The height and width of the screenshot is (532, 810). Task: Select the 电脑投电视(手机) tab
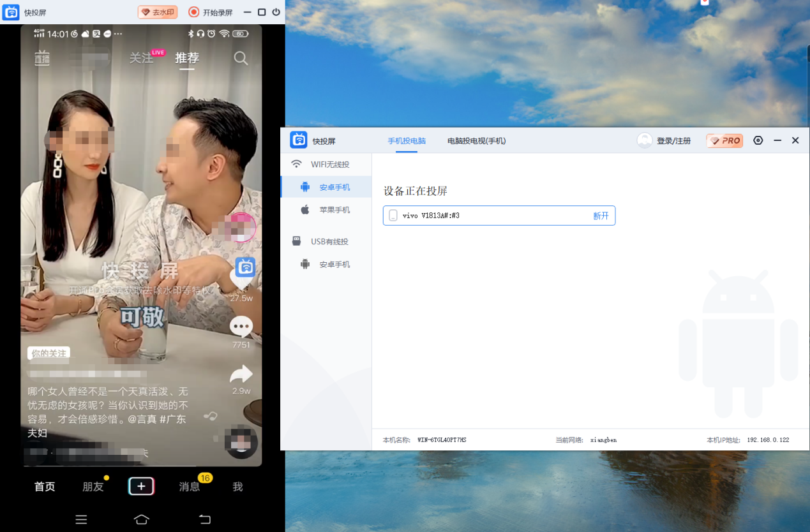[477, 141]
